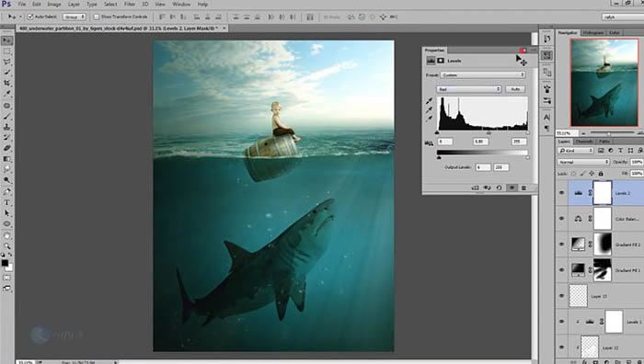Screen dimensions: 644x364
Task: Reset Levels adjustment to defaults
Action: (499, 188)
